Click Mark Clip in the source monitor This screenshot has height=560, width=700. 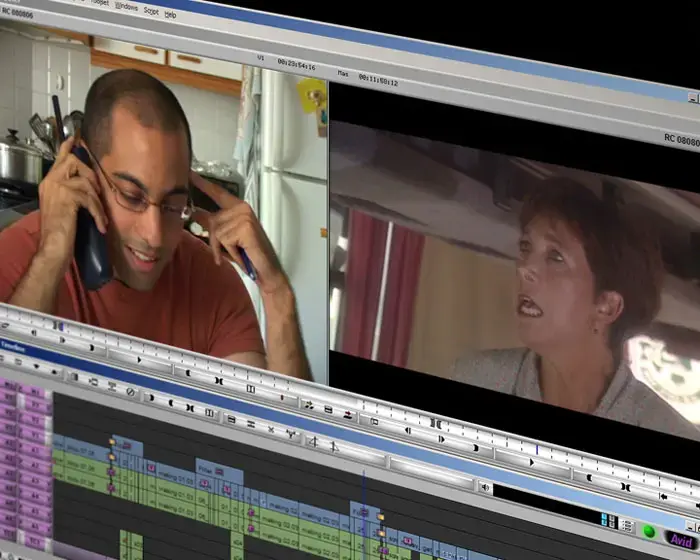[218, 380]
